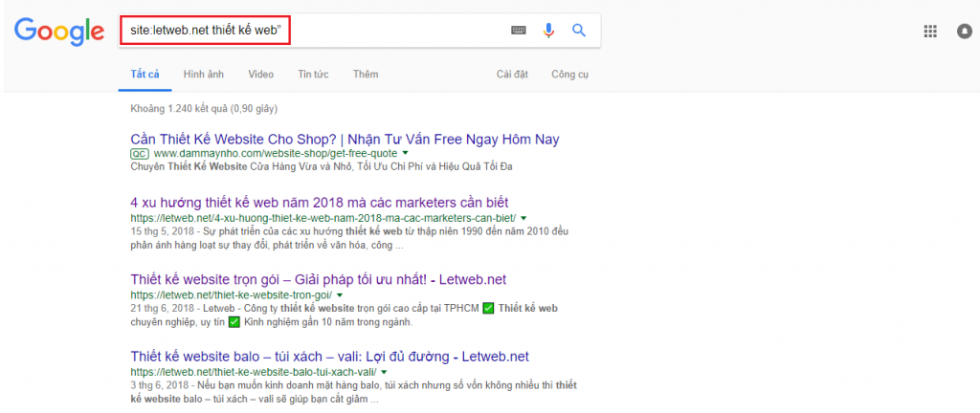Open result 4 xu hướng thiết kế web 2018

[x=320, y=203]
